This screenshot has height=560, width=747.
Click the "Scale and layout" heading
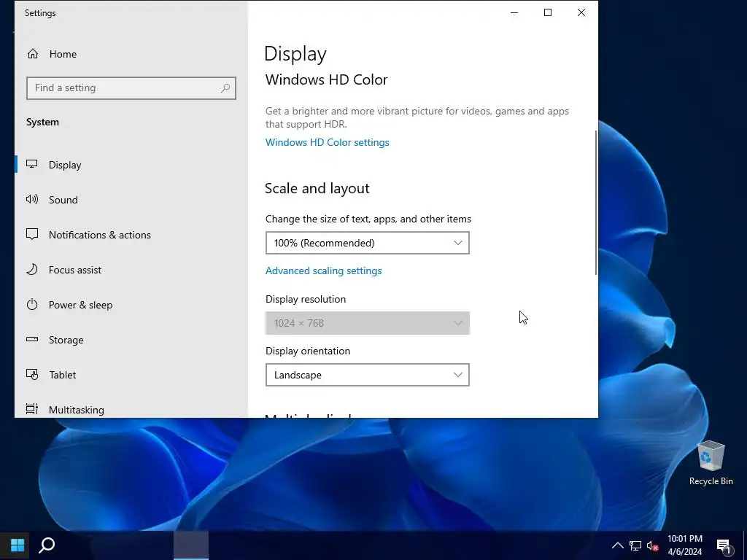pyautogui.click(x=317, y=189)
